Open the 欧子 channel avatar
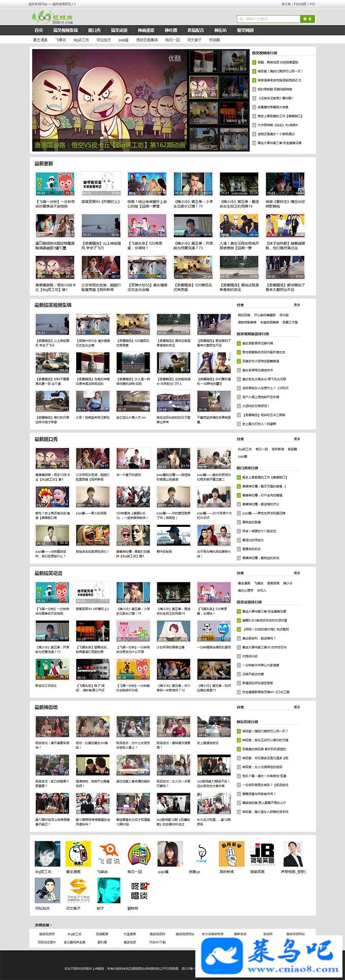This screenshot has height=980, width=345. (109, 890)
